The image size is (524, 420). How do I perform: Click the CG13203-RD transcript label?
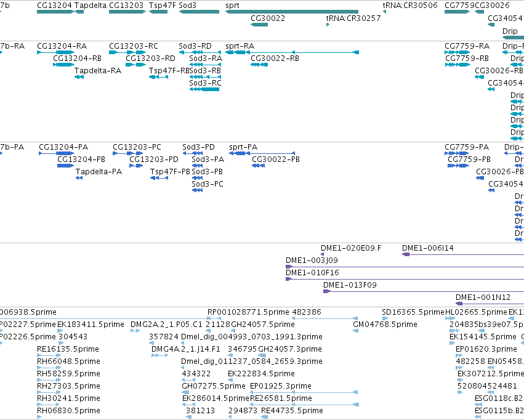click(x=150, y=58)
